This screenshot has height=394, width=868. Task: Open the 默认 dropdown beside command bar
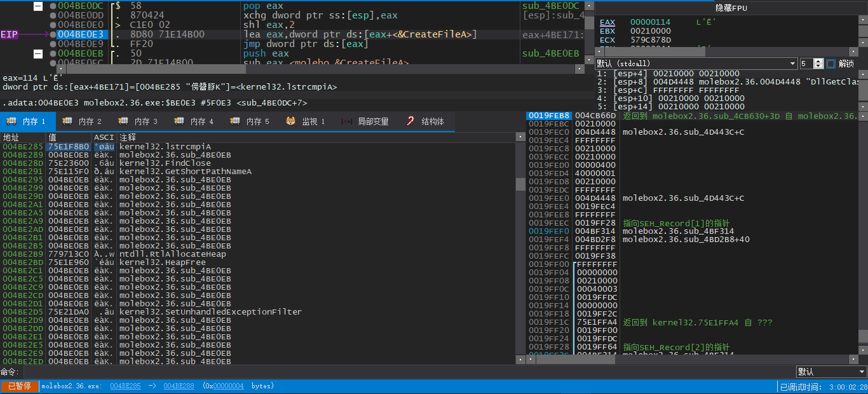(x=831, y=372)
